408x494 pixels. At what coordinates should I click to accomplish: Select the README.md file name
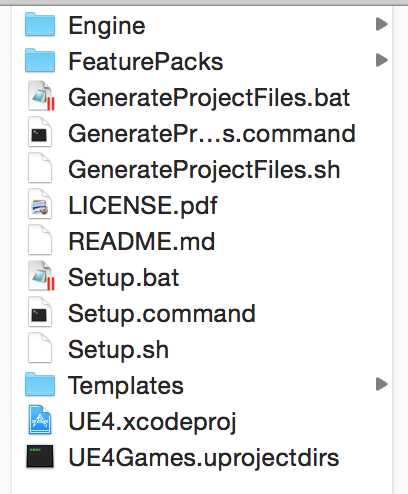point(142,241)
